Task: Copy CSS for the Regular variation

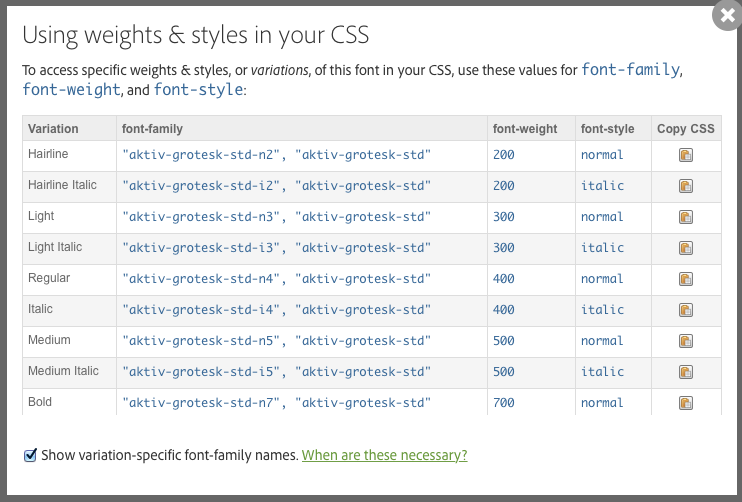Action: 686,279
